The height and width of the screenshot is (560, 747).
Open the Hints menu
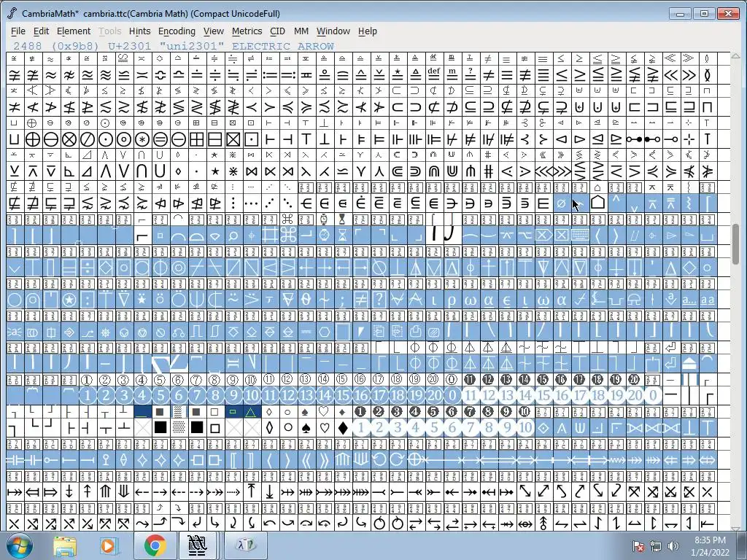[x=139, y=31]
